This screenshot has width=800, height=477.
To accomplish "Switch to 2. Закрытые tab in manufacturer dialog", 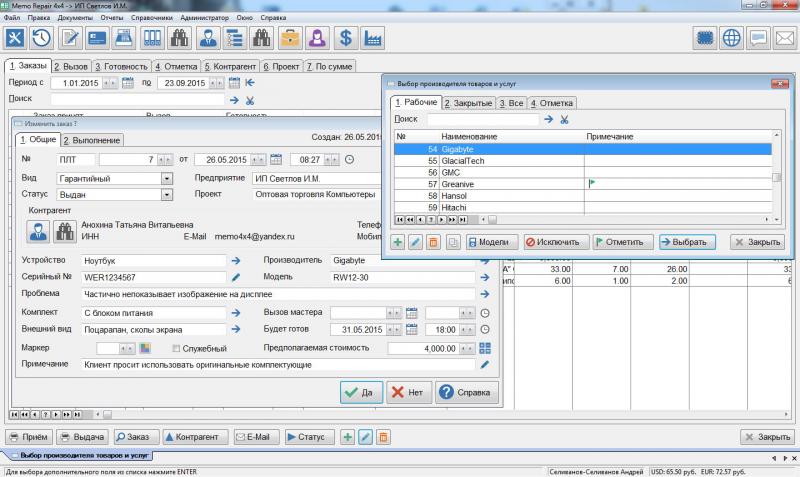I will coord(468,103).
